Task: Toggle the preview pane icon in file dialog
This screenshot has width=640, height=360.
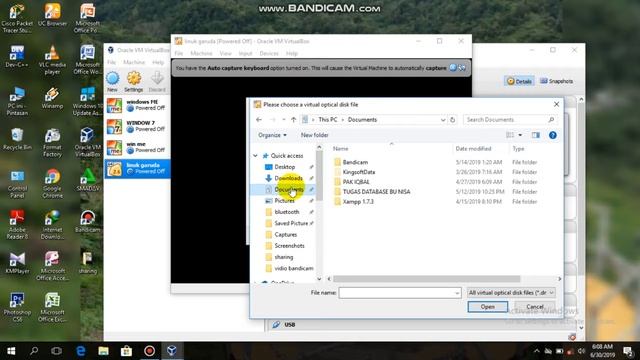Action: coord(536,135)
